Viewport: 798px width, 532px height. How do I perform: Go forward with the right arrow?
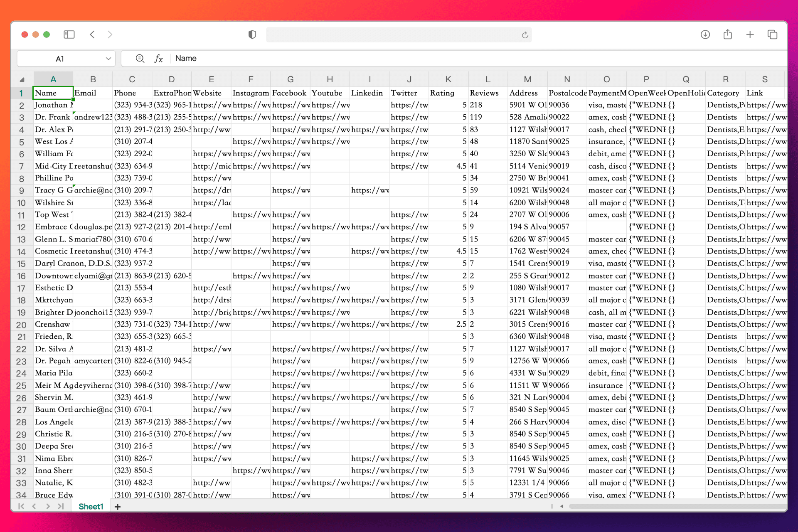110,34
